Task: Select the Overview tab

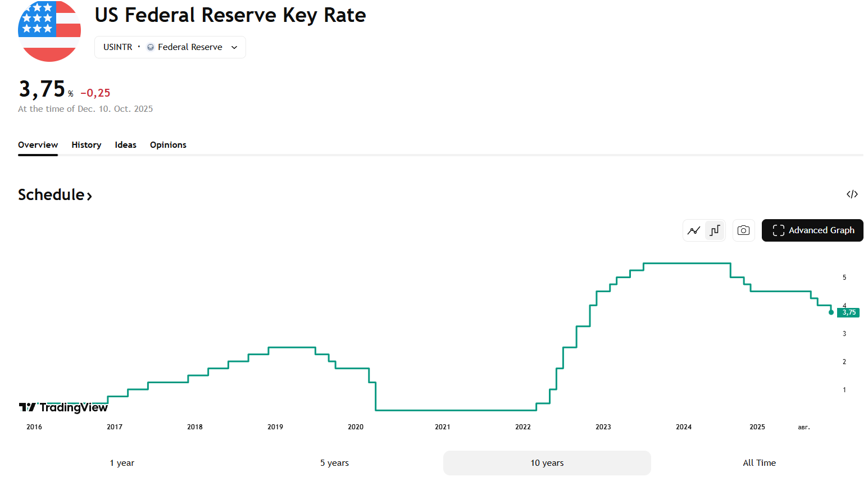Action: coord(38,145)
